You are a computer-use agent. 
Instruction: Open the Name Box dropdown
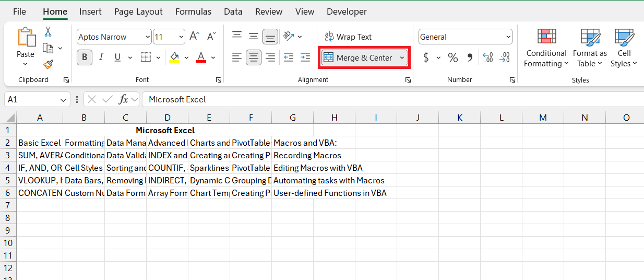coord(63,99)
